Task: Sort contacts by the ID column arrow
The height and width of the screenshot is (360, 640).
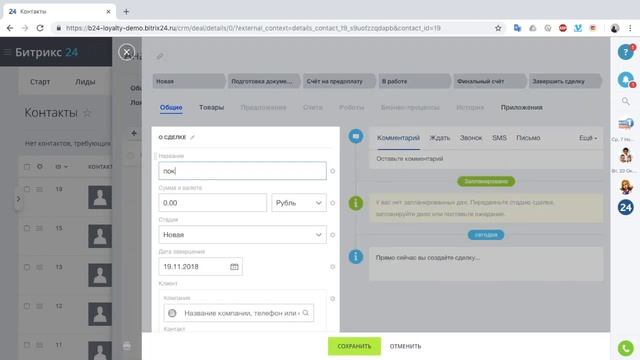Action: point(66,167)
